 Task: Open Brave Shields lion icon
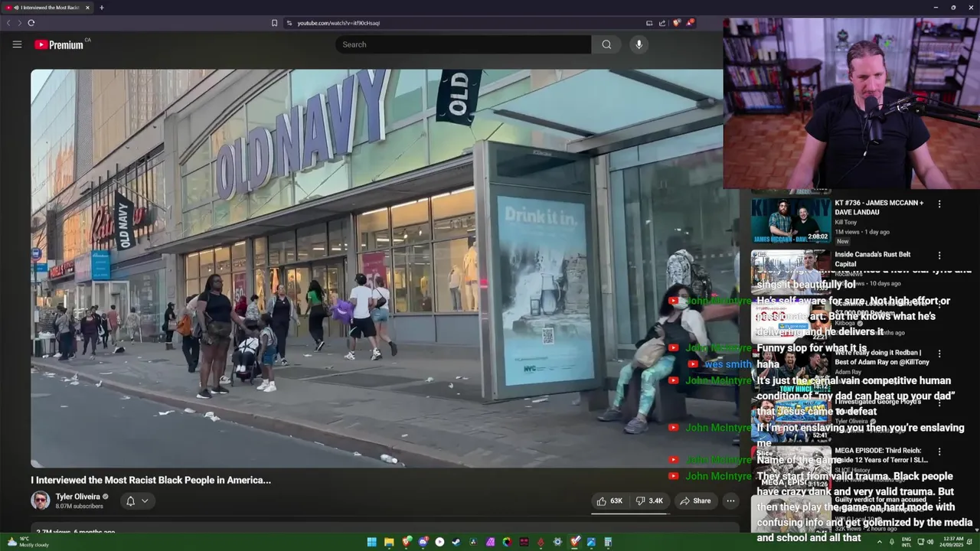coord(676,23)
